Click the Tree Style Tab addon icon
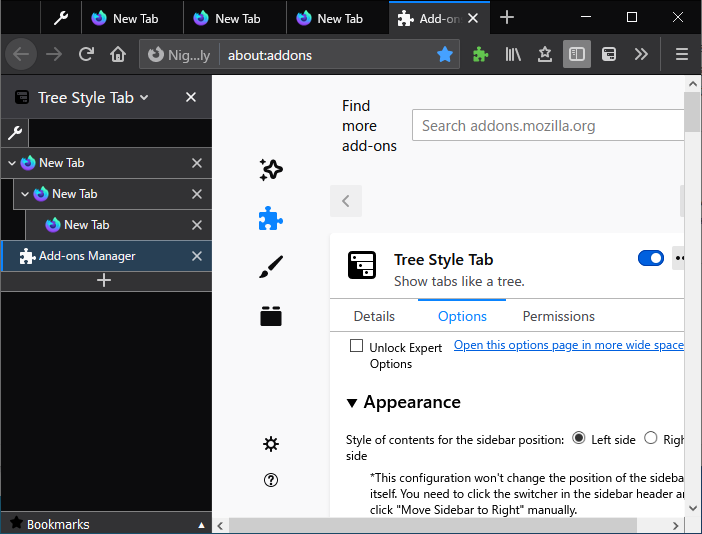 (362, 265)
